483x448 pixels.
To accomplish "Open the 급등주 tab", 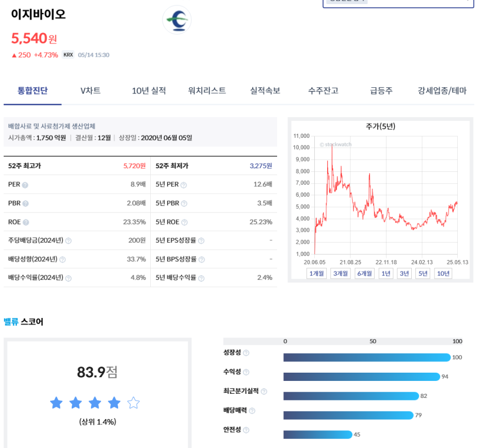I will pos(381,91).
